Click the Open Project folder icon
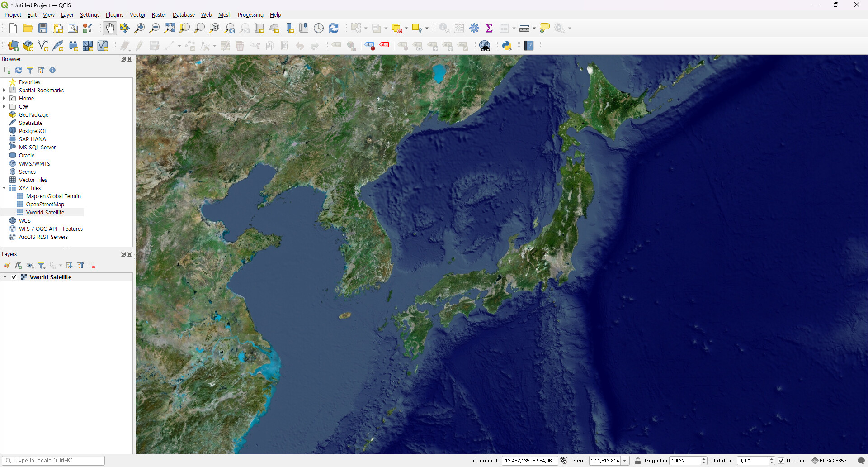This screenshot has width=868, height=467. coord(28,28)
